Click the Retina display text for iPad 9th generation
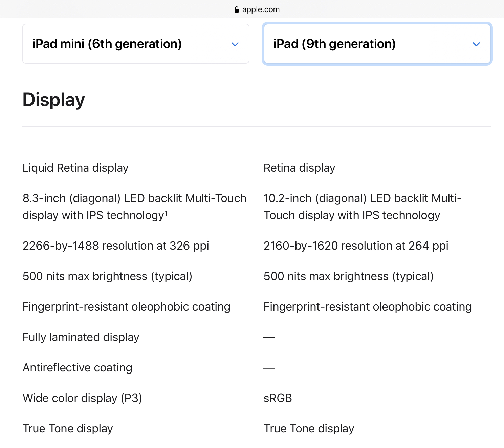 (299, 168)
